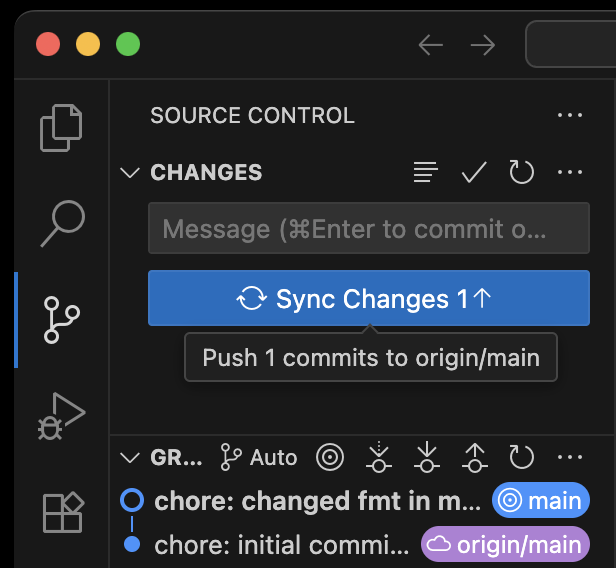Select the Source Control activity icon
Viewport: 616px width, 568px height.
pyautogui.click(x=62, y=320)
